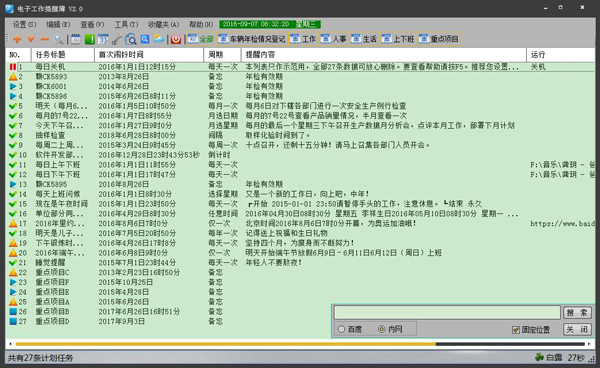
Task: Sort by the 运行 column header
Action: 561,55
